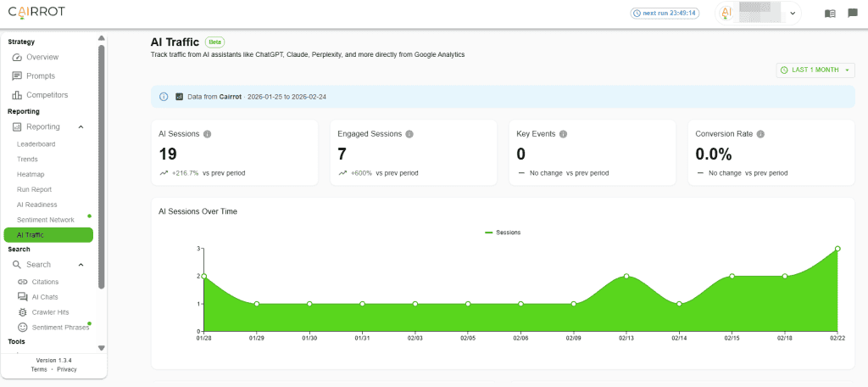Expand the account profile dropdown
This screenshot has width=868, height=387.
[x=793, y=14]
